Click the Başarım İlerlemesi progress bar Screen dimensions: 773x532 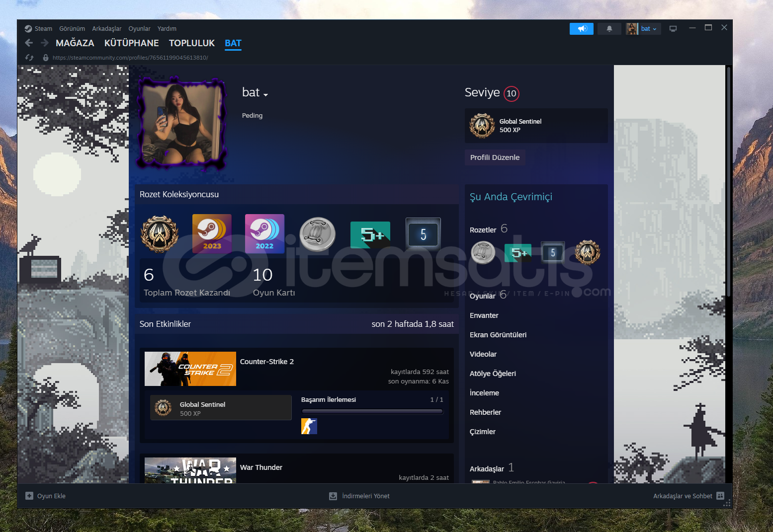pyautogui.click(x=372, y=411)
